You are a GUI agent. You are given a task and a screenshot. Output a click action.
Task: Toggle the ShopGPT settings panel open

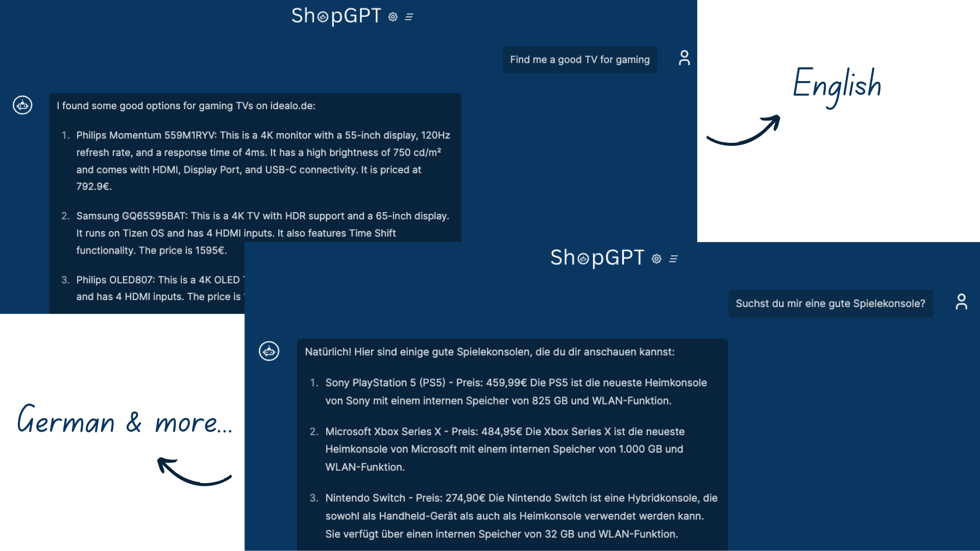(x=393, y=16)
